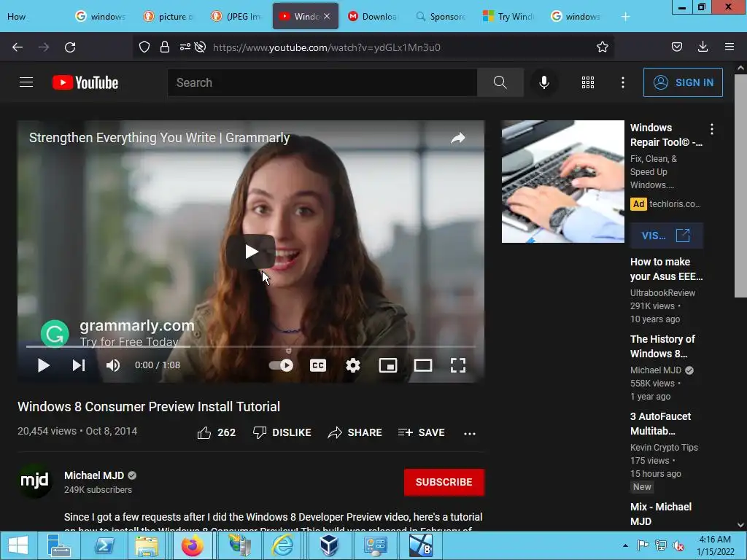Open the Michael MJD channel name link
The width and height of the screenshot is (747, 560).
tap(94, 475)
